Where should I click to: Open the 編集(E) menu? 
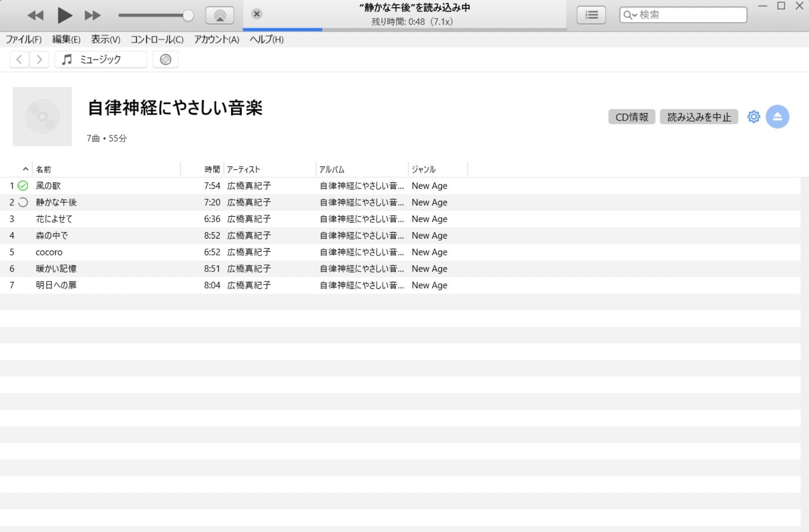[x=66, y=39]
